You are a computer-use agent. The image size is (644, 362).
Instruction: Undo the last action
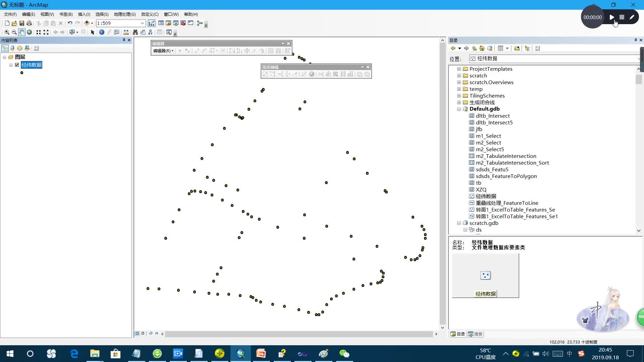70,23
